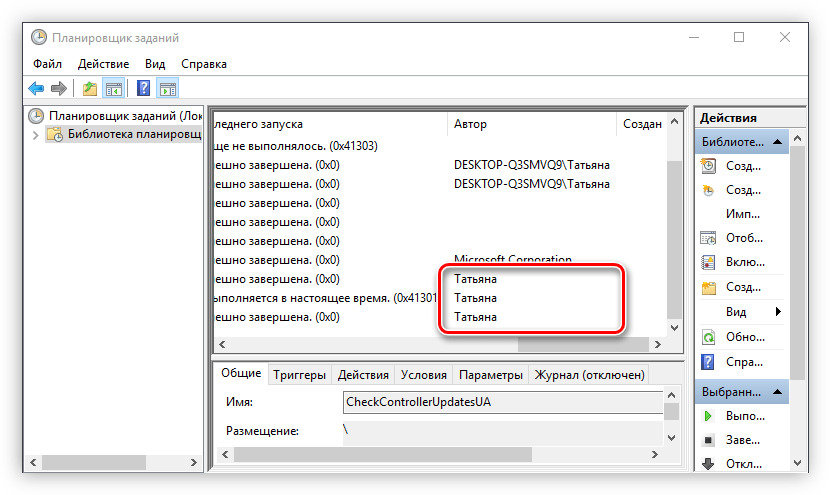Switch to the Триггеры tab
The width and height of the screenshot is (831, 495).
(299, 375)
